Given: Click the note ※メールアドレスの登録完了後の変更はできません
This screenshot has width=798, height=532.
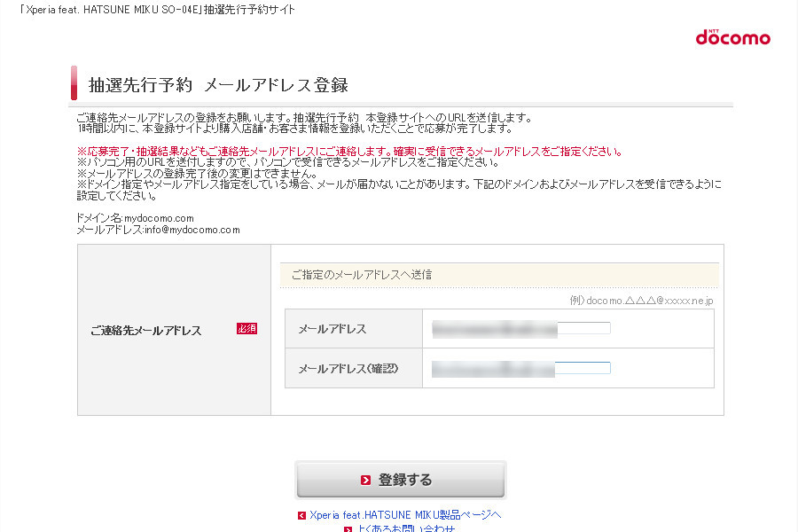Looking at the screenshot, I should coord(197,173).
